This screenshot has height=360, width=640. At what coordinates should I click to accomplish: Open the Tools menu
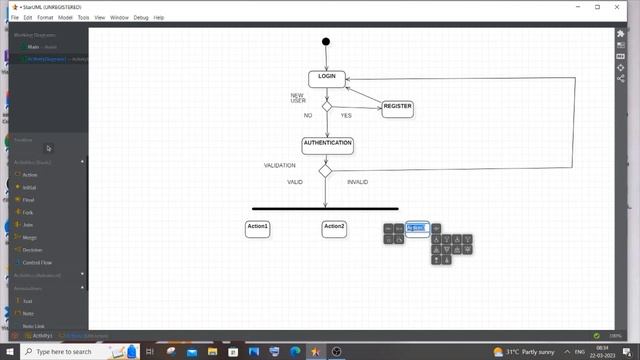[83, 18]
